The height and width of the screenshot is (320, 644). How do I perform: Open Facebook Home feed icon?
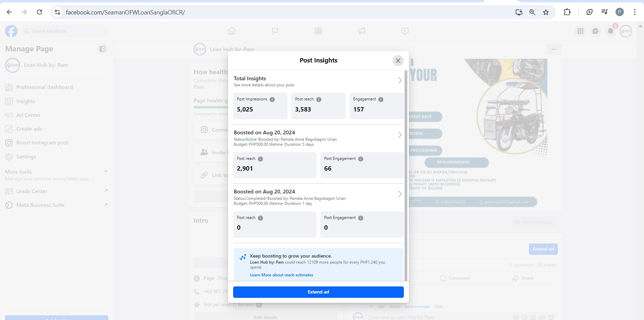[232, 31]
